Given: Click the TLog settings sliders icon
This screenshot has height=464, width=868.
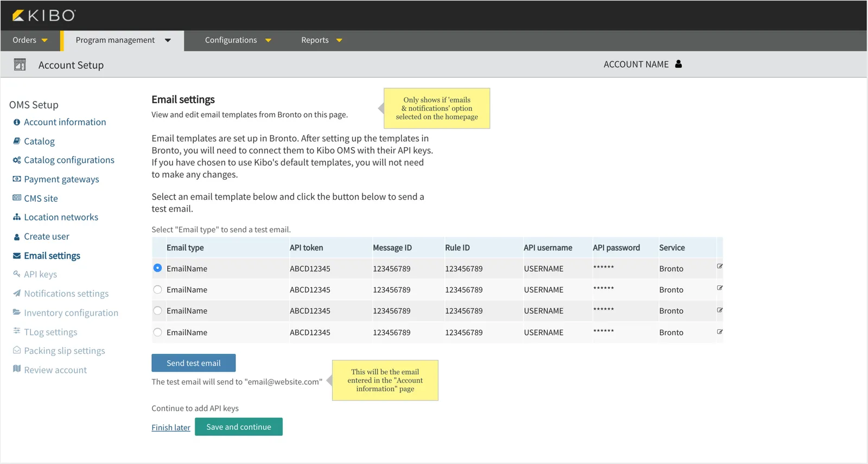Looking at the screenshot, I should tap(17, 330).
